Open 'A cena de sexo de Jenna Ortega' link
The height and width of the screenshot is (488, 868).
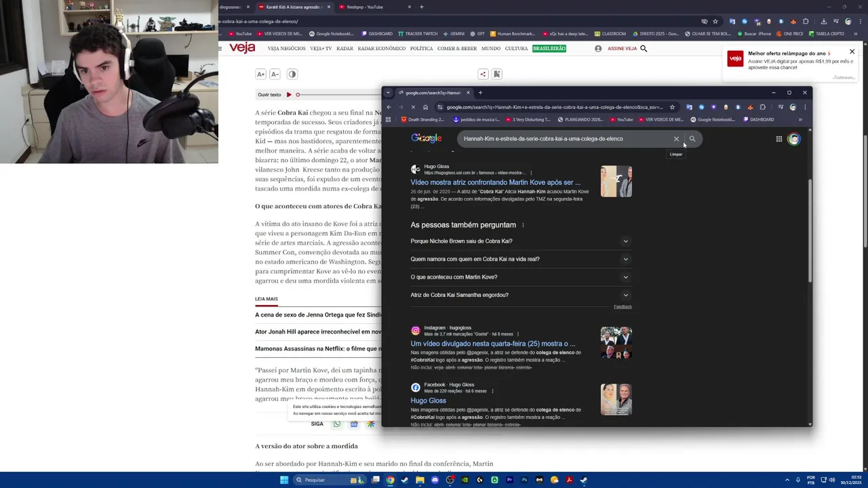click(x=318, y=314)
